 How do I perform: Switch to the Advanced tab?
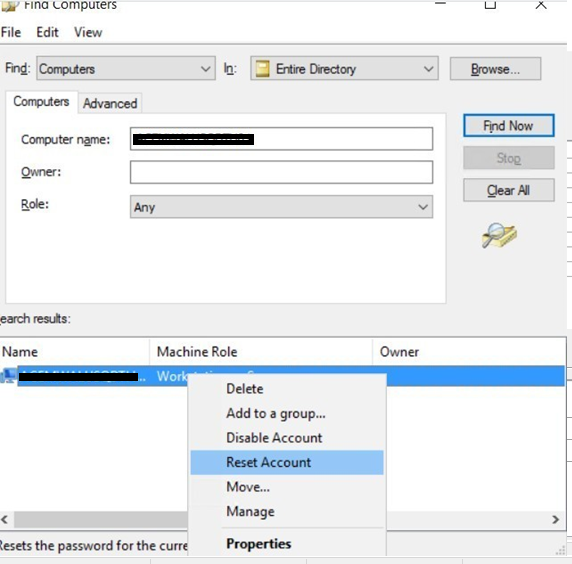[x=110, y=103]
